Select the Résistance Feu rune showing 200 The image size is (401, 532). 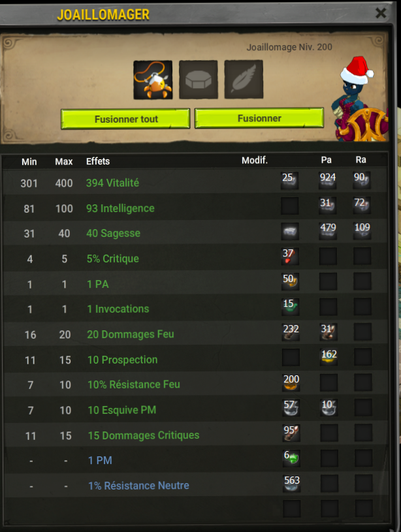tap(291, 383)
